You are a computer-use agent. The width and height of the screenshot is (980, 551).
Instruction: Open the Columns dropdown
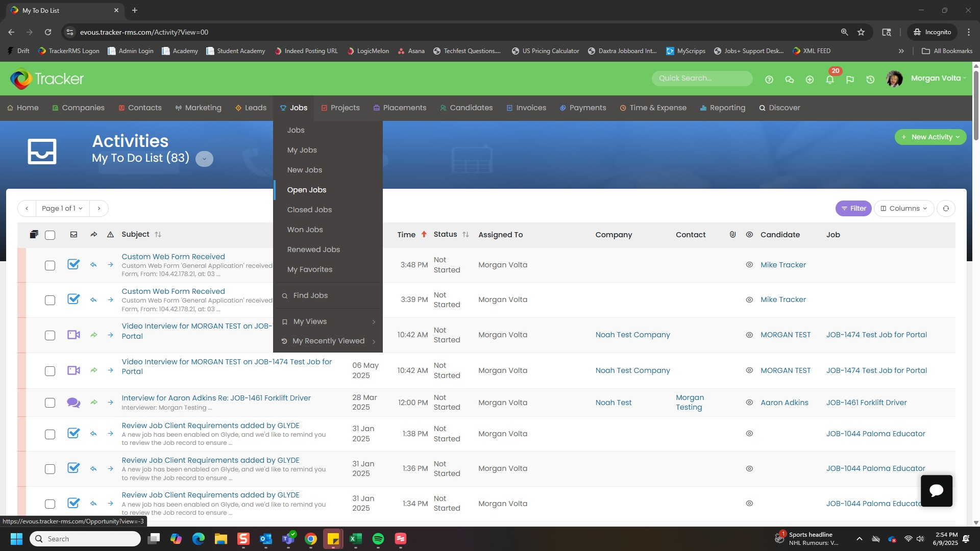click(904, 208)
